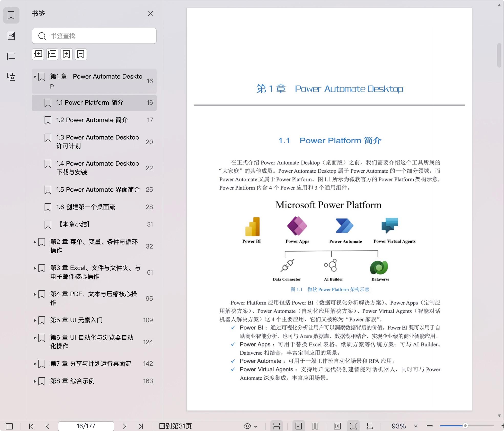Select bookmark 1.2 Power Automate 简介

94,120
